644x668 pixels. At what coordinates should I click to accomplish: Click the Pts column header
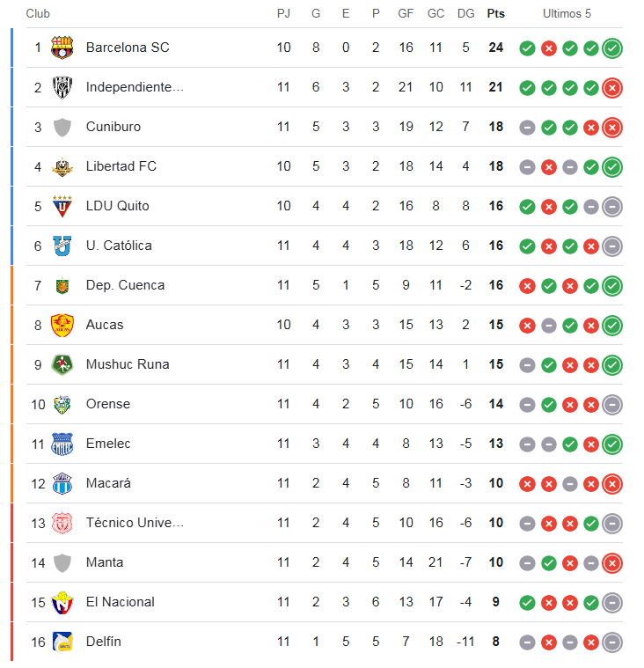(496, 13)
